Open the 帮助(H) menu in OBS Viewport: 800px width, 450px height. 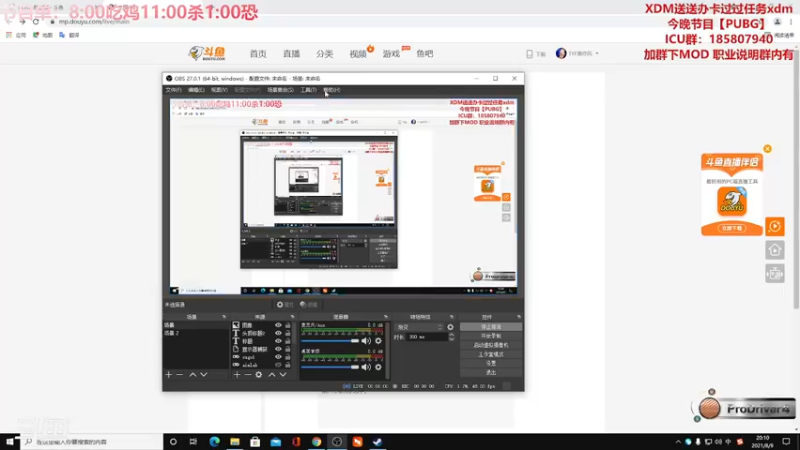tap(332, 90)
